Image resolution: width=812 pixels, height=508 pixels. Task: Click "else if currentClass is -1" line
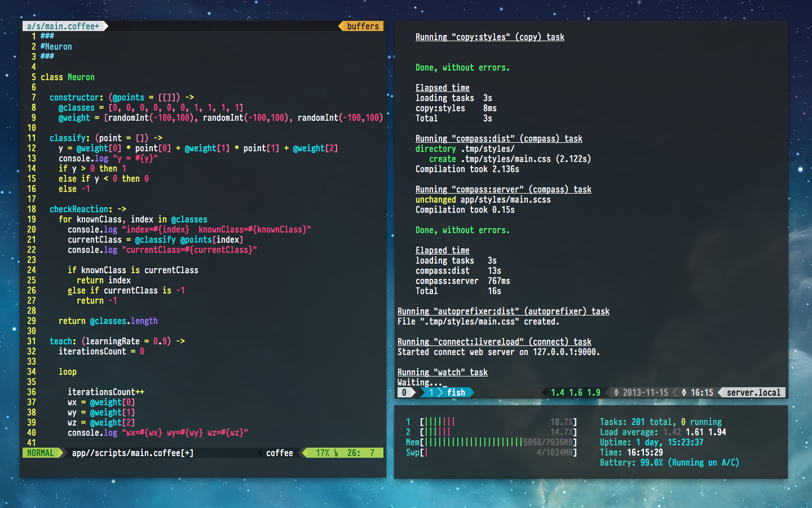(126, 291)
